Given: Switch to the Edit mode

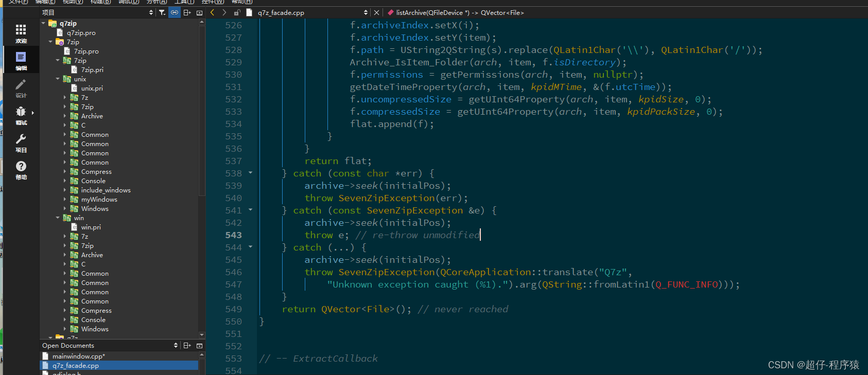Looking at the screenshot, I should tap(21, 60).
